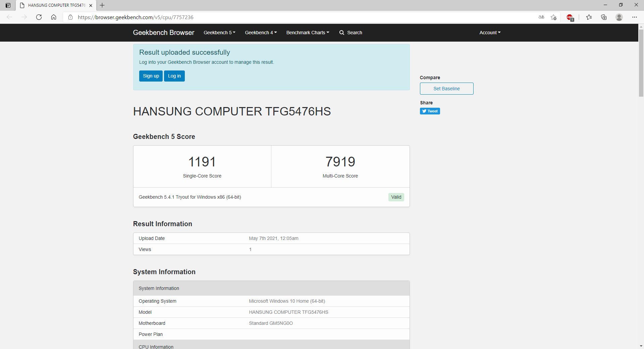Click the scrollbar up arrow
This screenshot has height=349, width=644.
[641, 26]
